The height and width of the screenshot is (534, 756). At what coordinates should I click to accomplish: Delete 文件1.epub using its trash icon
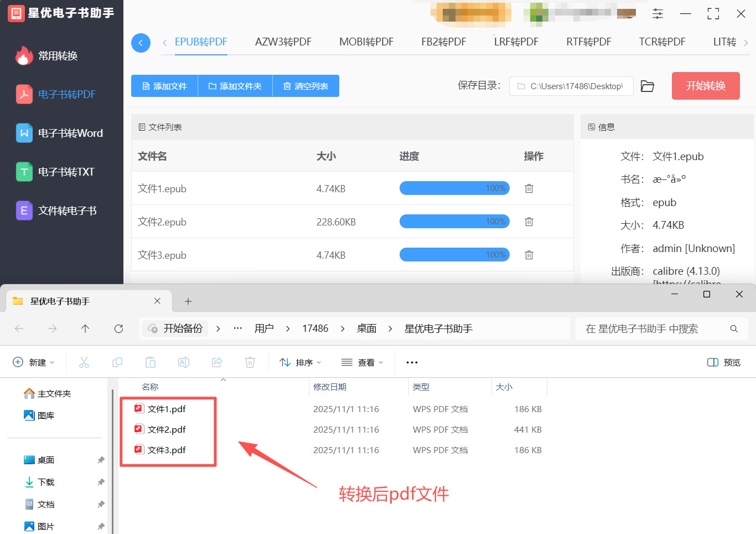pyautogui.click(x=529, y=188)
